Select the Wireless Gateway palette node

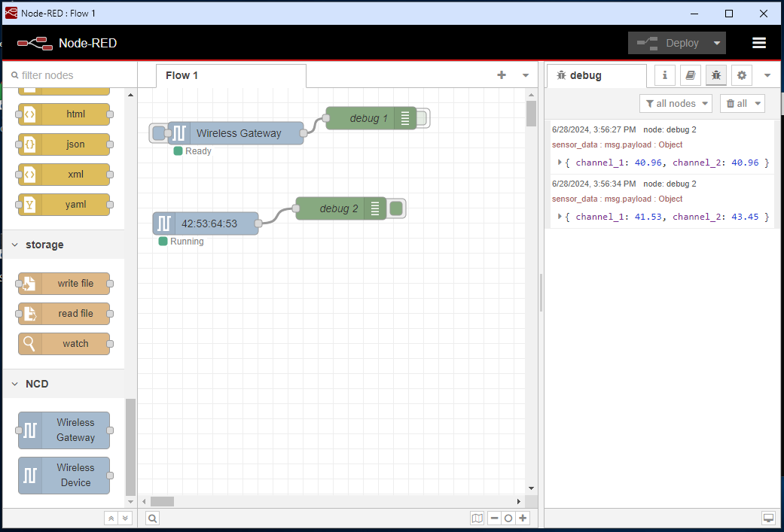coord(64,430)
